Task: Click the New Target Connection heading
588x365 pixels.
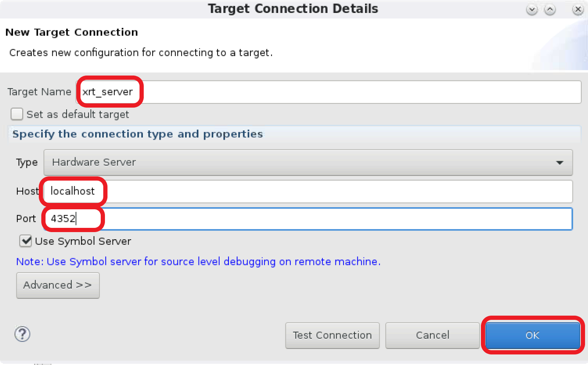Action: (72, 32)
